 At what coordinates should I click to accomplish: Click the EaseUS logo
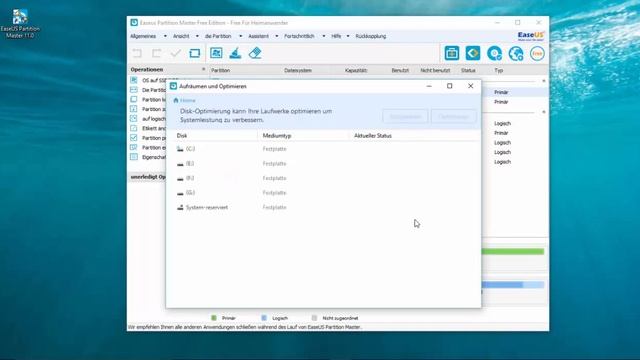531,36
